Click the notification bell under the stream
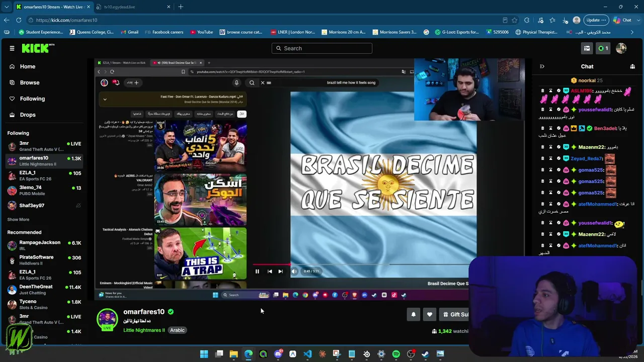Screen dimensions: 644x362 414,314
